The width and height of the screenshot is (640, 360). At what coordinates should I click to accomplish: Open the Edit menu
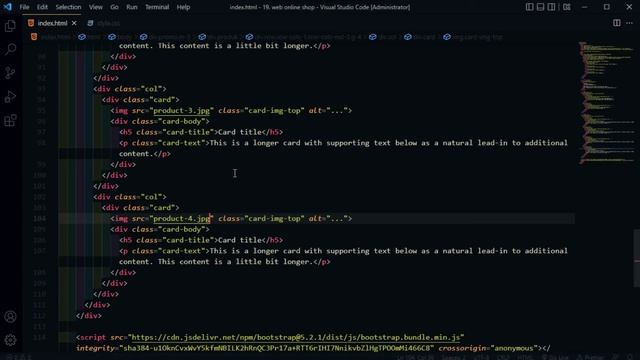42,7
